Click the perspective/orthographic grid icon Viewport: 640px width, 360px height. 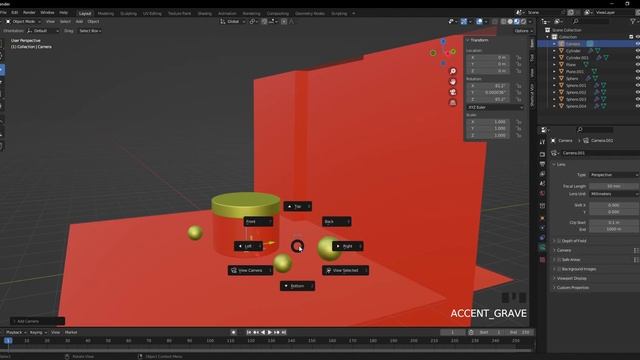453,102
